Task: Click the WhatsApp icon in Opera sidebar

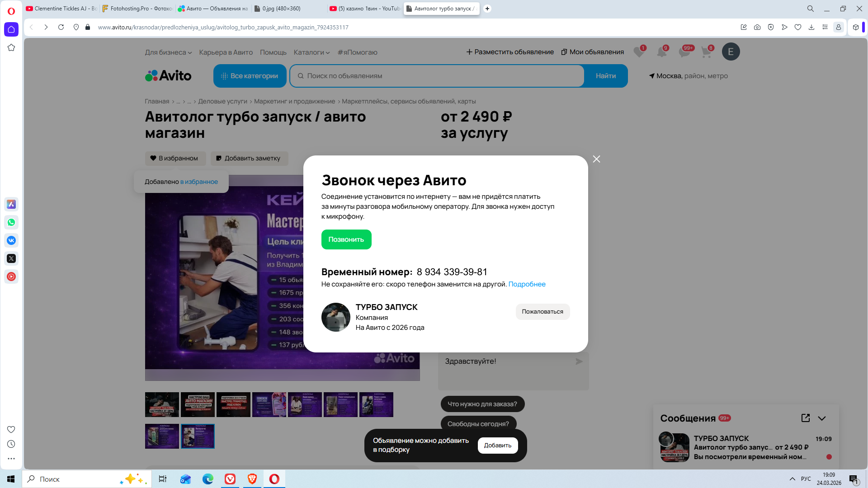Action: click(x=11, y=222)
